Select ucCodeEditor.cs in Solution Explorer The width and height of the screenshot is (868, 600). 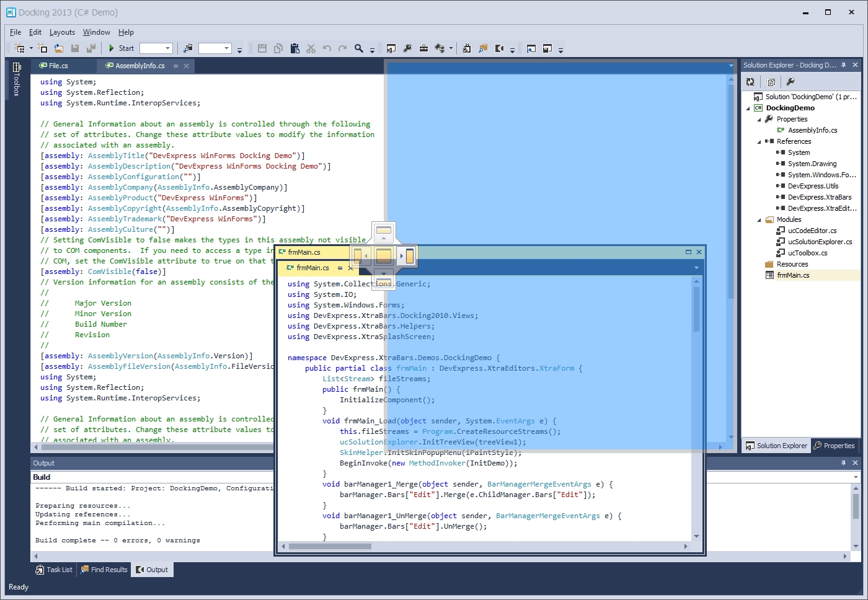click(x=812, y=231)
